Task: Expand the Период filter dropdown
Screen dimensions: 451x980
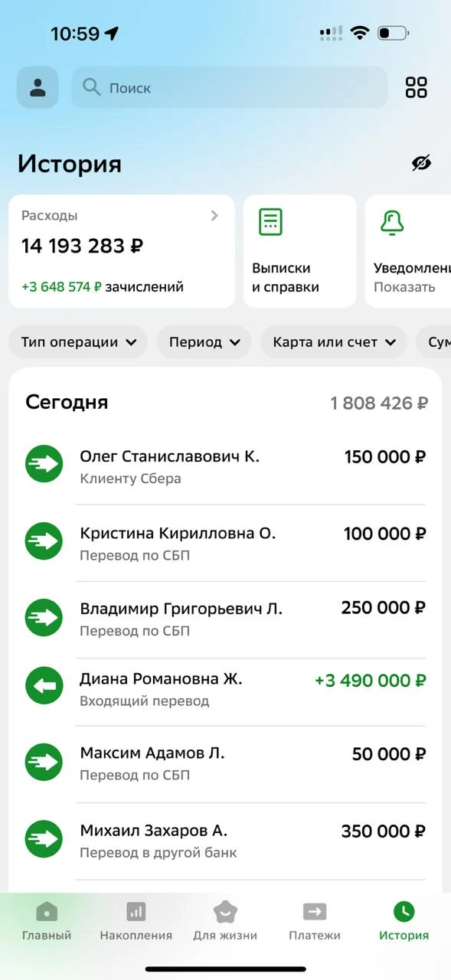Action: coord(204,342)
